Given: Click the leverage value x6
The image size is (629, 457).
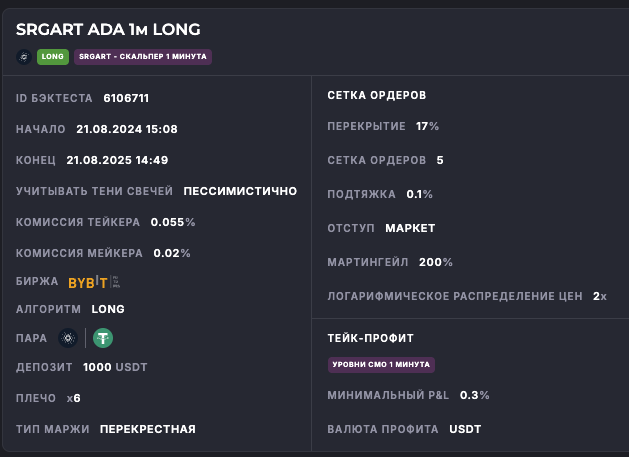Looking at the screenshot, I should (74, 398).
